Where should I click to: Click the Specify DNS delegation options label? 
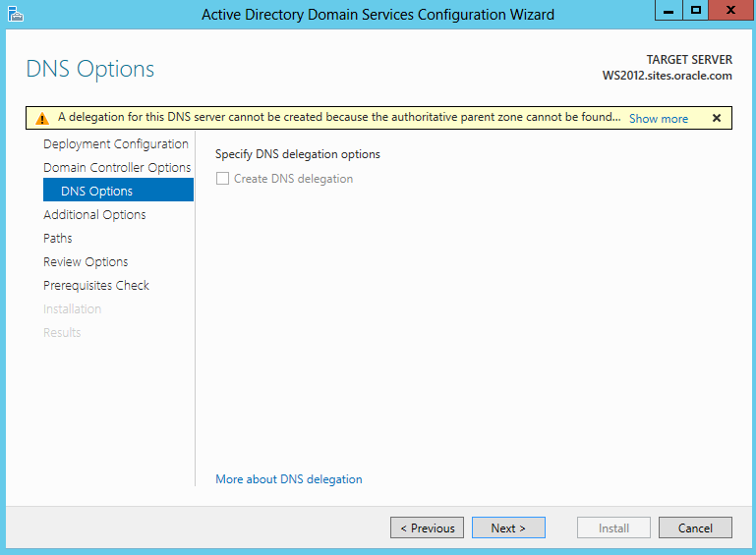(x=298, y=154)
